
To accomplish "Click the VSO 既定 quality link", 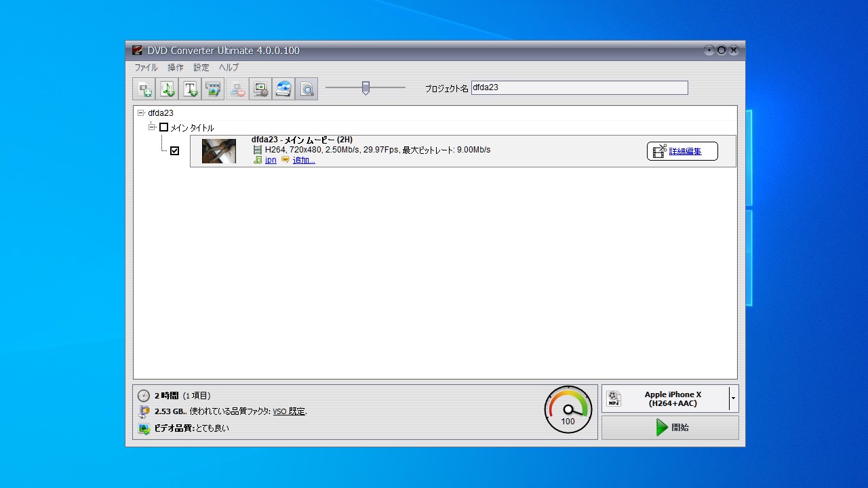I will click(290, 411).
